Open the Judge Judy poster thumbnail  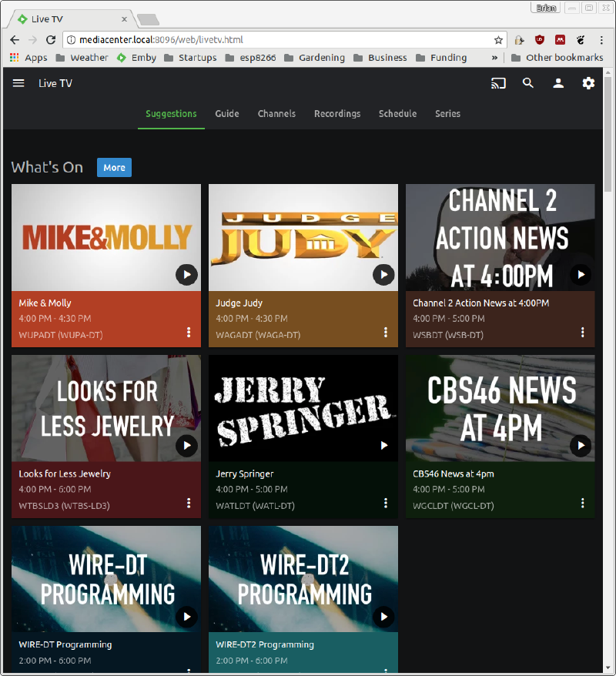tap(303, 238)
